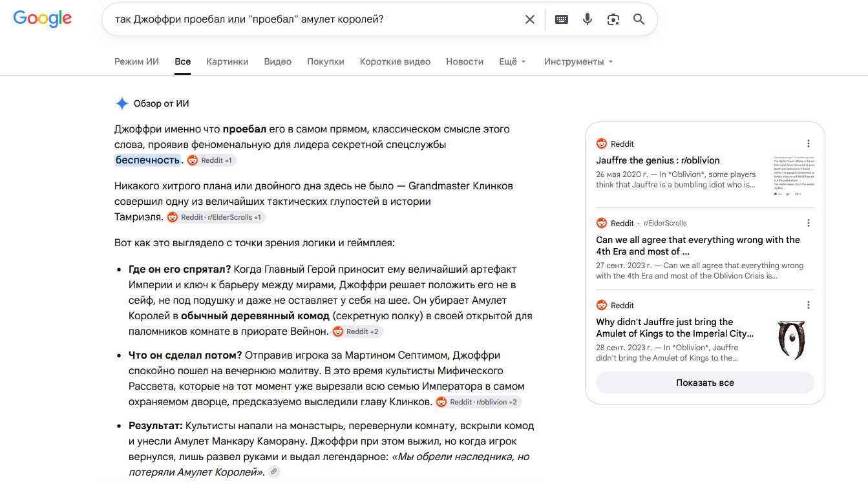Image resolution: width=868 pixels, height=484 pixels.
Task: Clear the search query with X icon
Action: (530, 19)
